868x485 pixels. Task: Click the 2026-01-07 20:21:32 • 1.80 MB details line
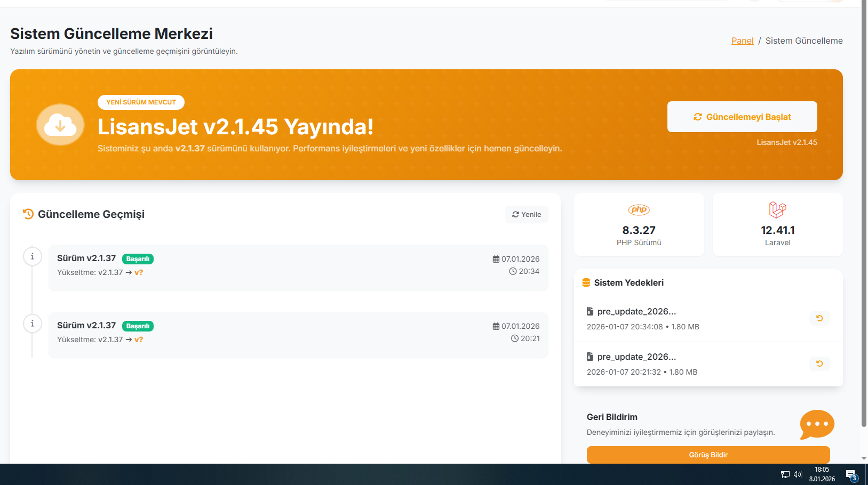(x=642, y=372)
